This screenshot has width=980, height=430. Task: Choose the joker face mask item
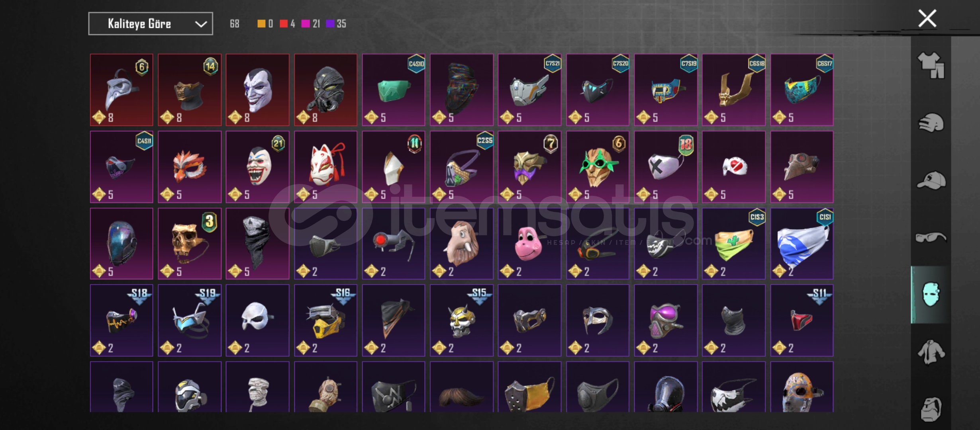pos(258,90)
